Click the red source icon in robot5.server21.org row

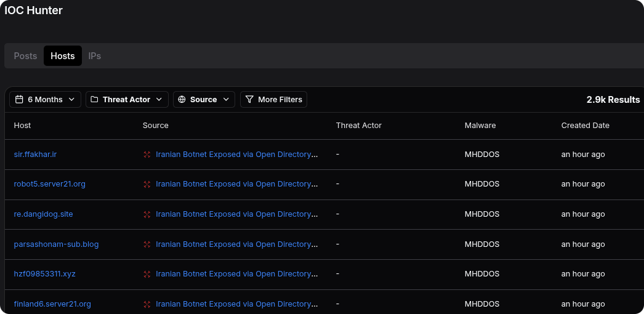147,184
